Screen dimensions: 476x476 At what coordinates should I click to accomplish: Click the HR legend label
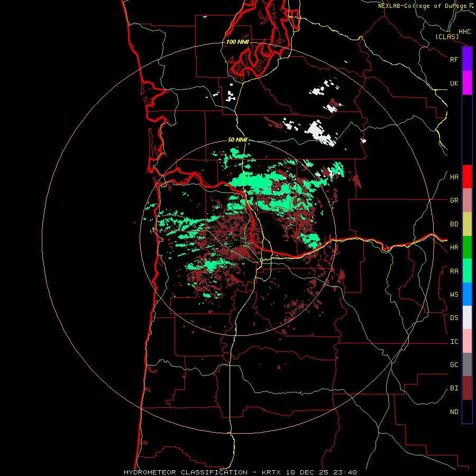click(x=454, y=248)
